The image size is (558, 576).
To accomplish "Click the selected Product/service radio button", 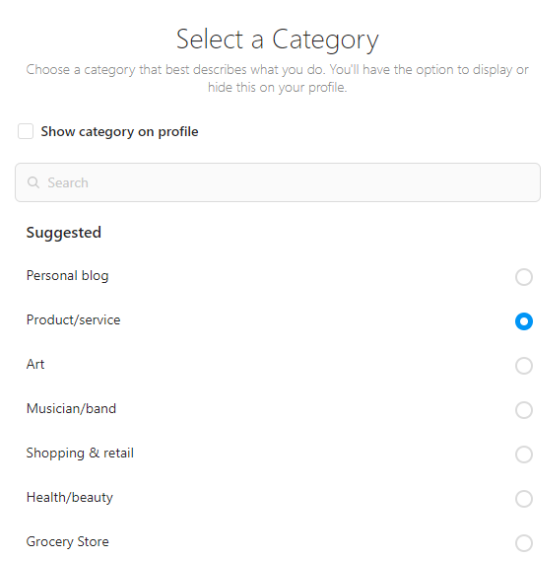I will click(x=524, y=321).
